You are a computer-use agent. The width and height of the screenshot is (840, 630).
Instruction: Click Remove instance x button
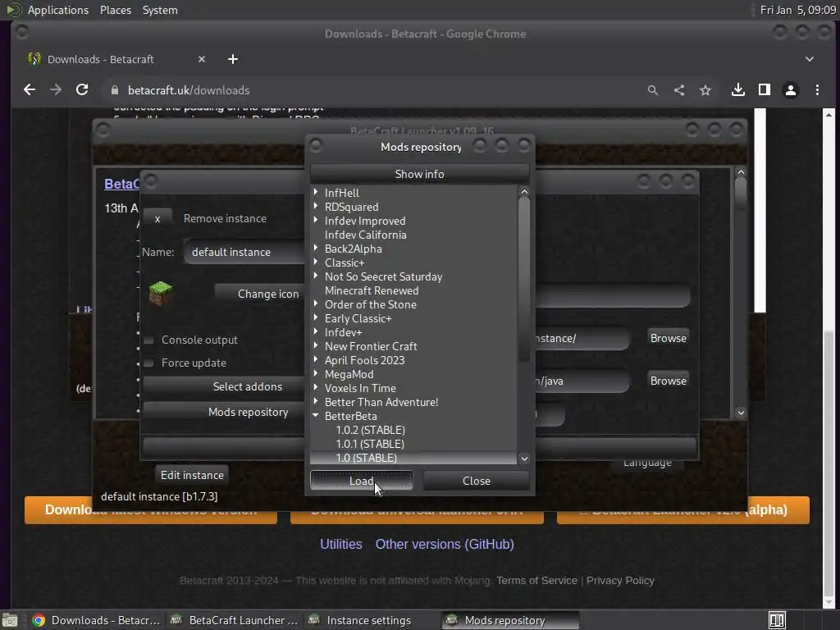tap(157, 218)
